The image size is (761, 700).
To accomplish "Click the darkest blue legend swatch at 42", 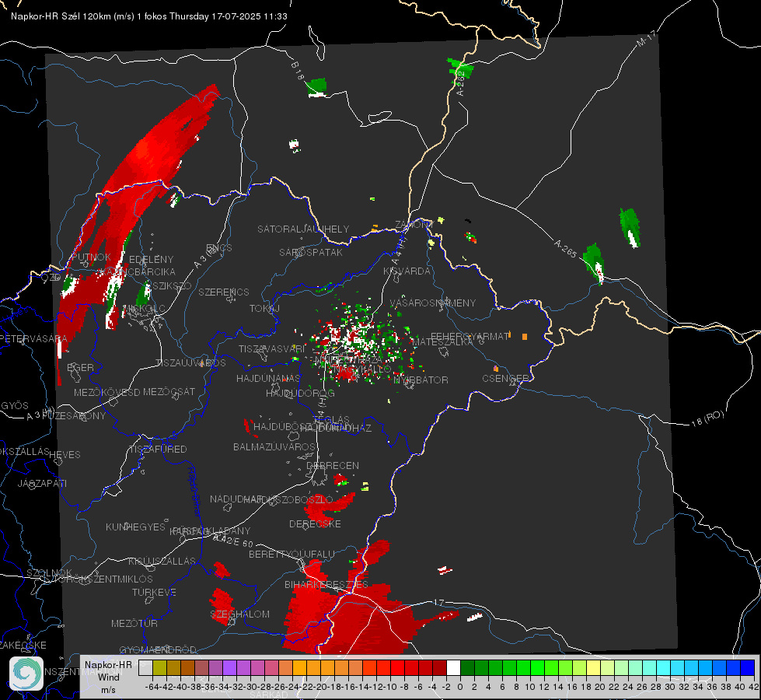I will coord(748,667).
